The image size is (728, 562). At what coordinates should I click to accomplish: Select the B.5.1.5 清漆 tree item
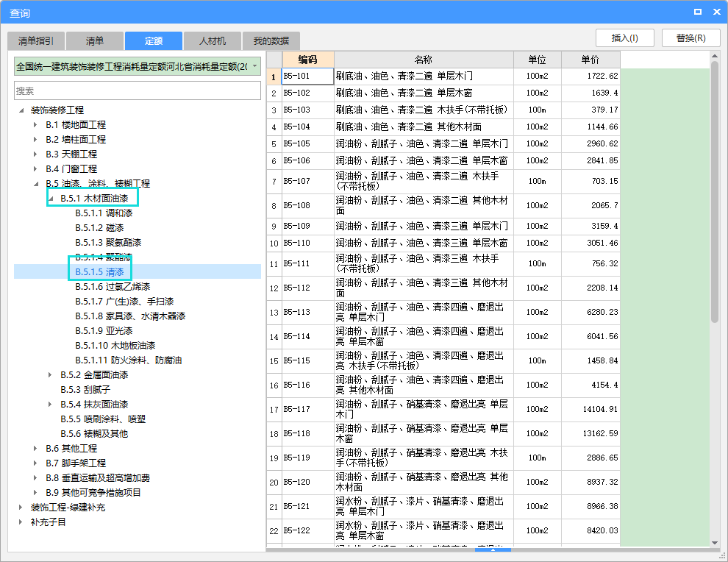click(99, 272)
